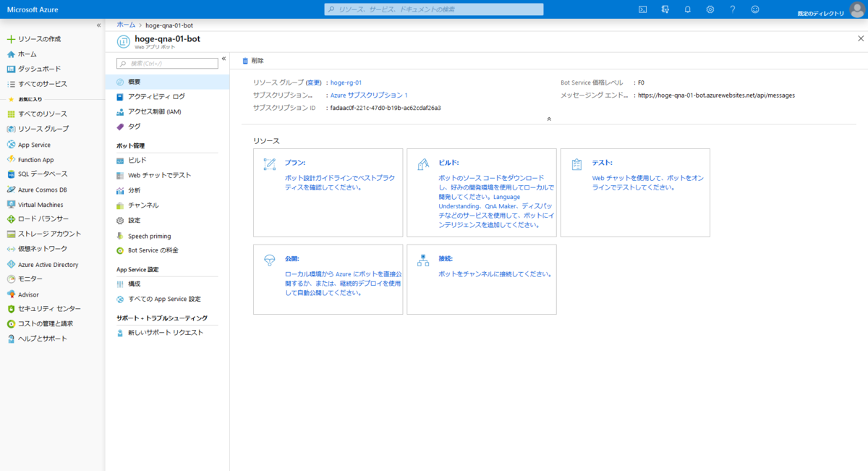
Task: Click the hoge-rg-01 resource group link
Action: coord(346,82)
